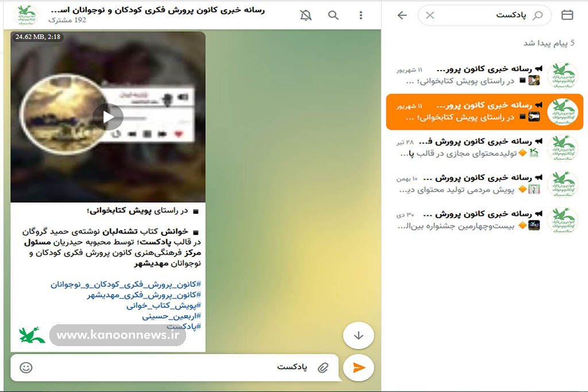Open search in chat via magnifier icon
This screenshot has height=392, width=588.
pos(333,15)
